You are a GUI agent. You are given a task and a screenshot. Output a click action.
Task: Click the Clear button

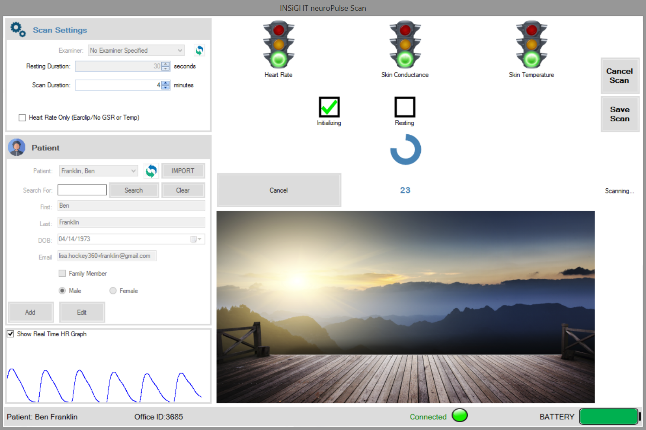183,190
